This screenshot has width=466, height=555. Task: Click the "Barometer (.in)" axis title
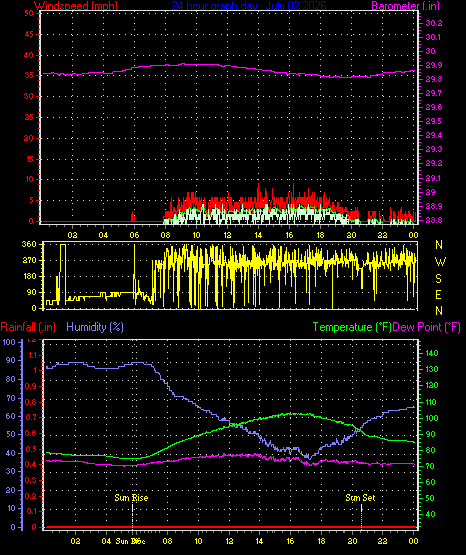(x=405, y=6)
